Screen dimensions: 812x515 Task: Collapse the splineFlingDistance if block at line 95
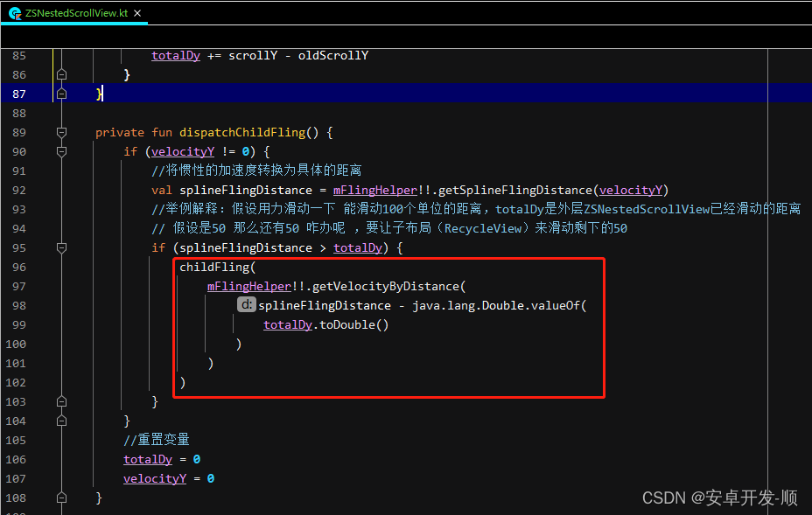(61, 247)
